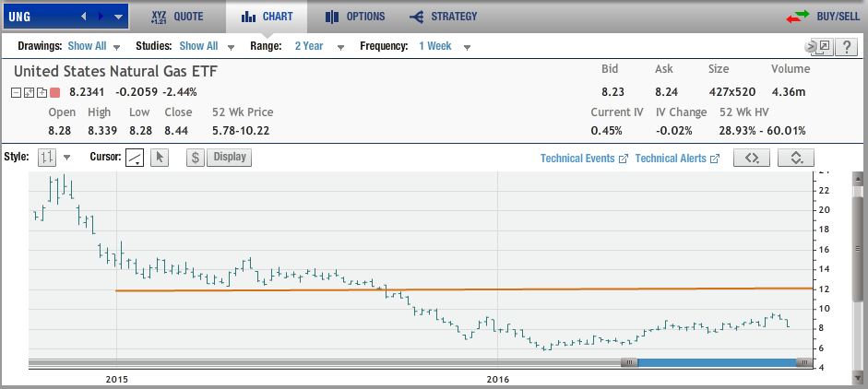This screenshot has height=389, width=868.
Task: Expand the Drawings Show All dropdown
Action: coord(93,46)
